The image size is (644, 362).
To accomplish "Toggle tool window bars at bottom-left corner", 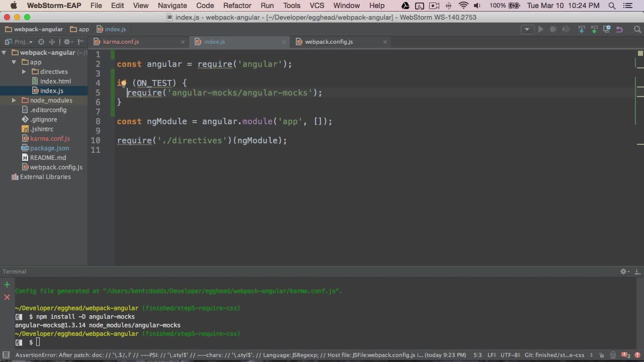I will pyautogui.click(x=6, y=355).
